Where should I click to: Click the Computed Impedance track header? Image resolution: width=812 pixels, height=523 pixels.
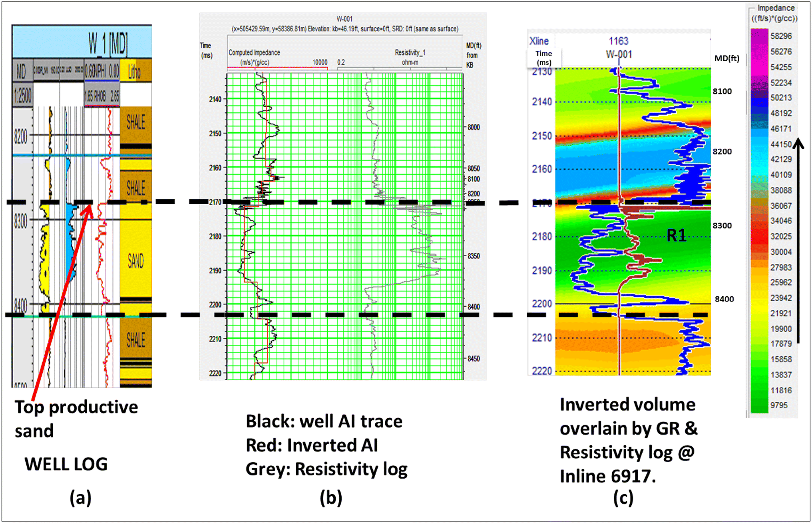pyautogui.click(x=255, y=53)
